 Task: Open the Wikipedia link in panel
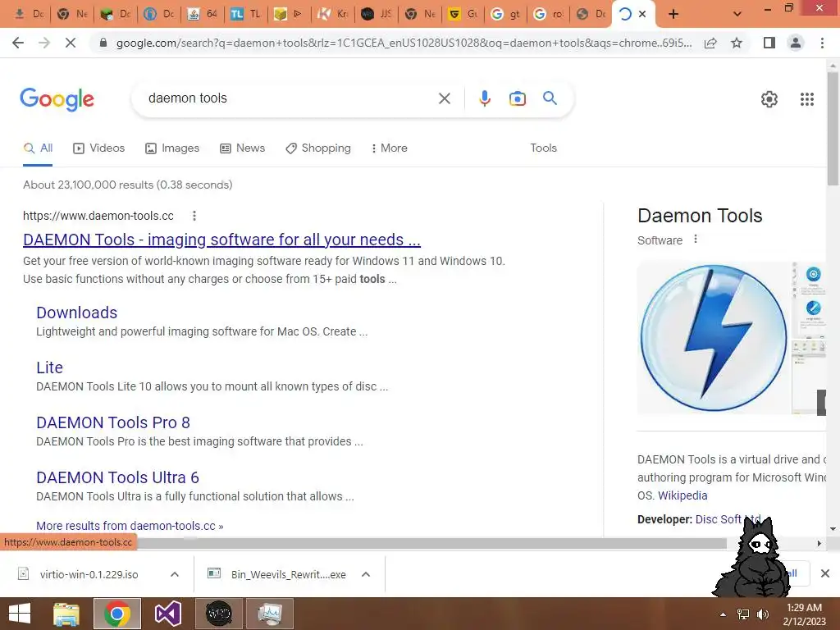point(682,495)
